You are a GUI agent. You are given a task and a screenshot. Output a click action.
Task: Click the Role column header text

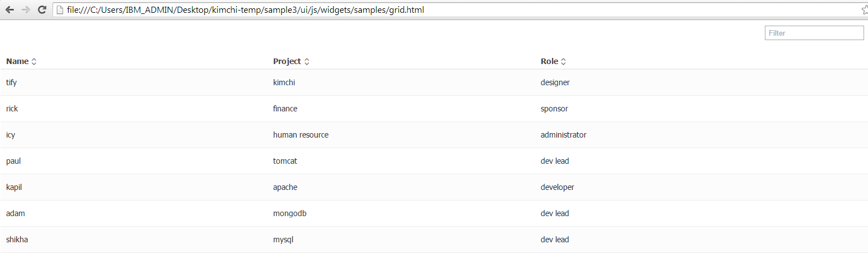549,61
